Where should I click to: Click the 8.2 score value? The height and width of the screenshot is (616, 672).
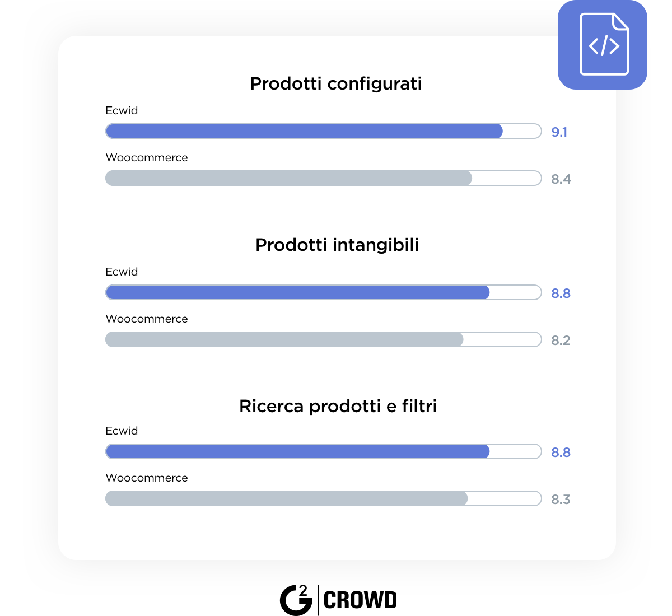click(x=561, y=340)
